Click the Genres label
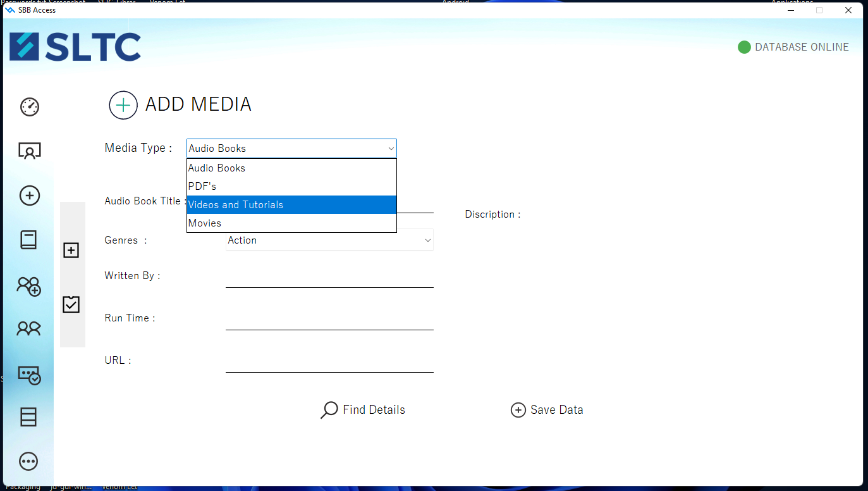 126,240
